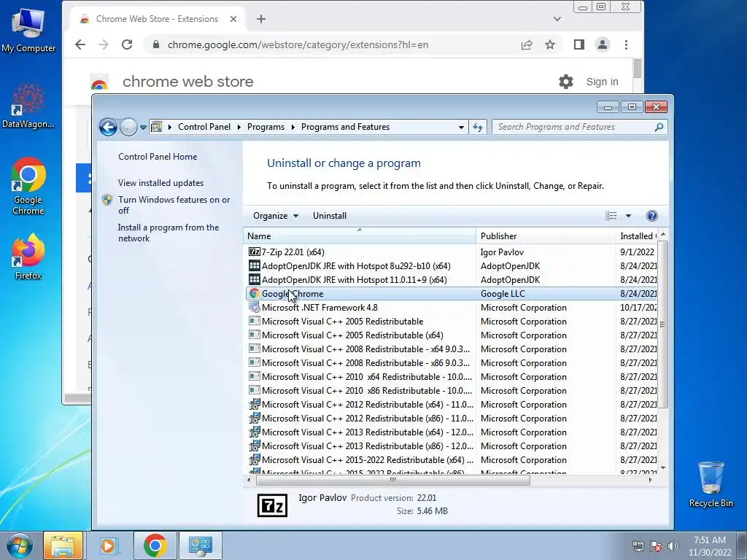This screenshot has height=560, width=747.
Task: Open a new Chrome tab
Action: click(261, 19)
